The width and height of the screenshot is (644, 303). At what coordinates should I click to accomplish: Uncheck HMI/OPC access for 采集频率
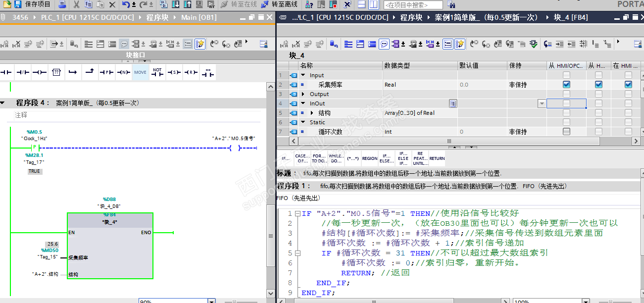[566, 85]
